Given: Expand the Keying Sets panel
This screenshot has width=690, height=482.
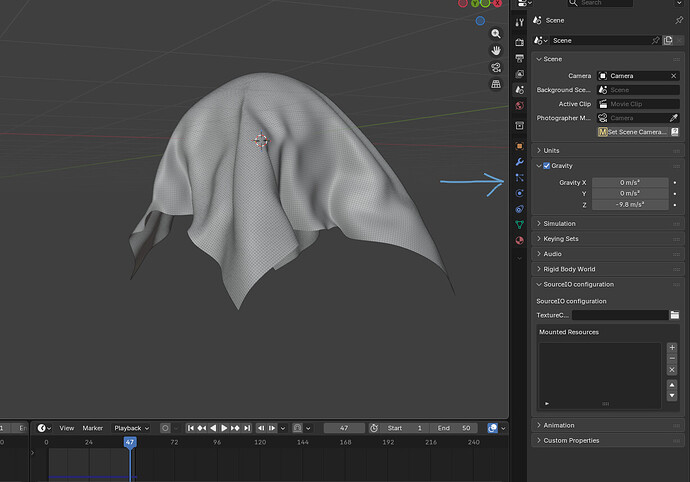Looking at the screenshot, I should click(x=608, y=239).
